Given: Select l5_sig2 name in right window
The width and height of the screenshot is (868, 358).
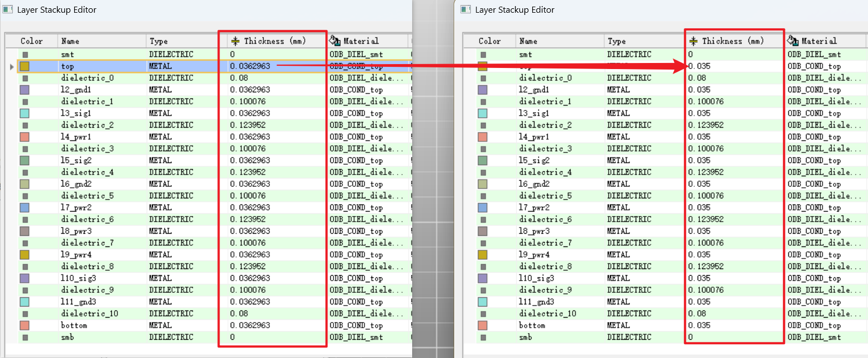Looking at the screenshot, I should coord(534,160).
